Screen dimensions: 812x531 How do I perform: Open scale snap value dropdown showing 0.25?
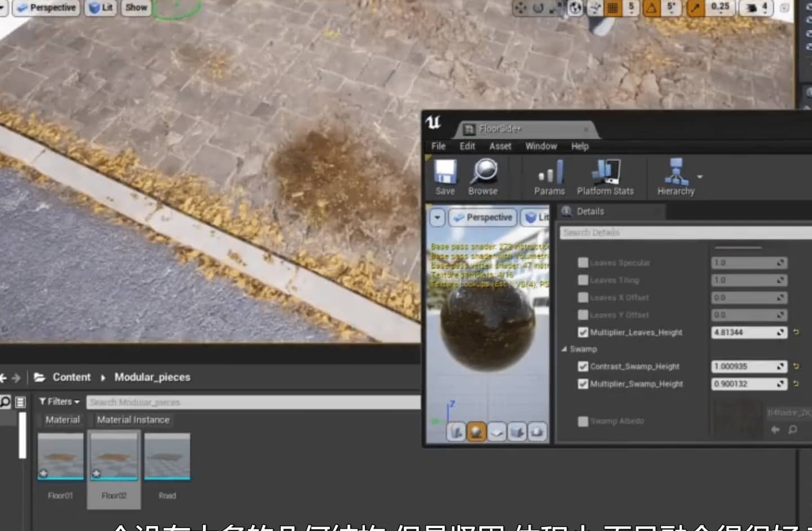[720, 7]
